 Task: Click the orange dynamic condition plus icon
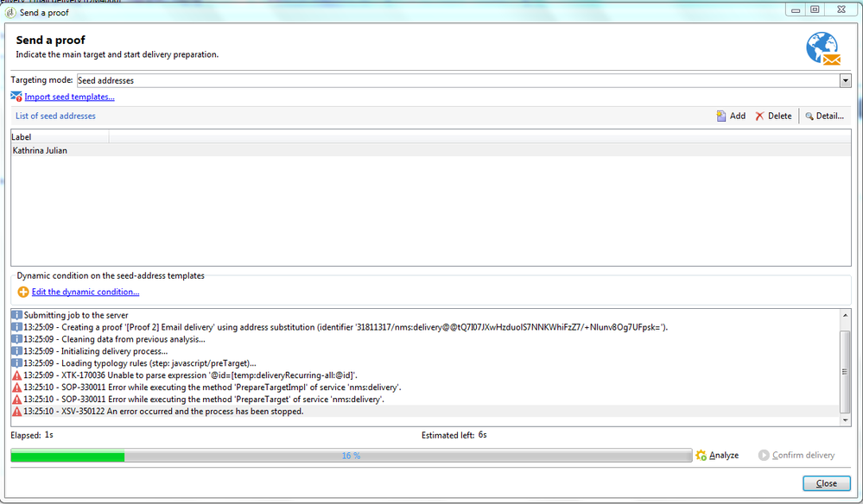(23, 292)
